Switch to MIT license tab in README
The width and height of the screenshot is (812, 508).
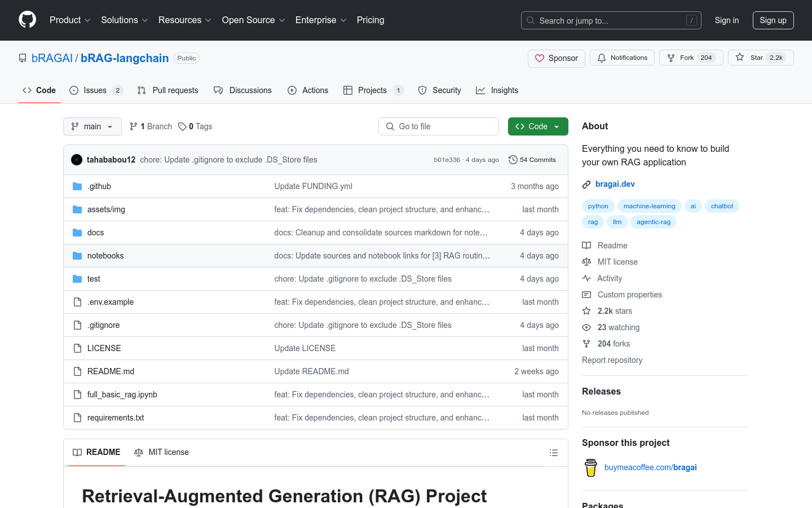coord(162,452)
